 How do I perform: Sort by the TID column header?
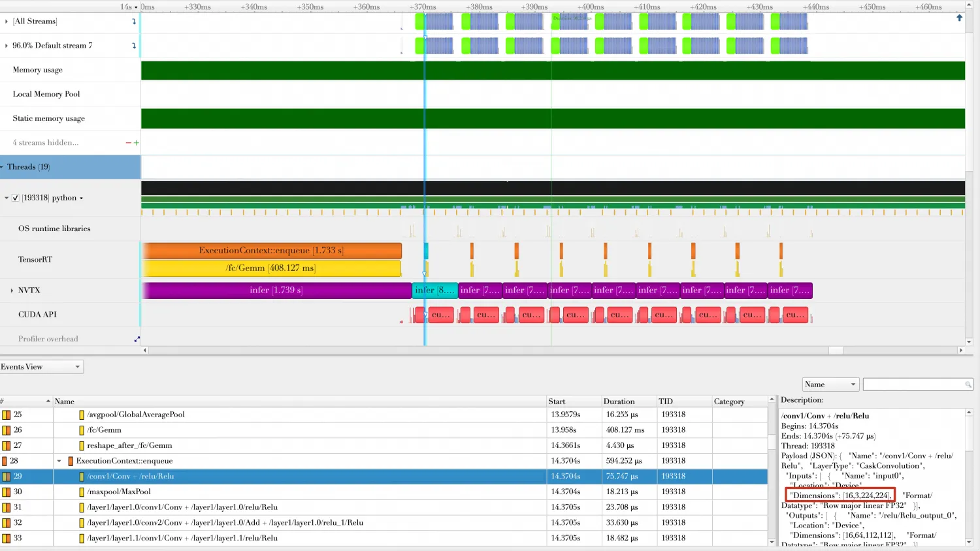pyautogui.click(x=683, y=401)
